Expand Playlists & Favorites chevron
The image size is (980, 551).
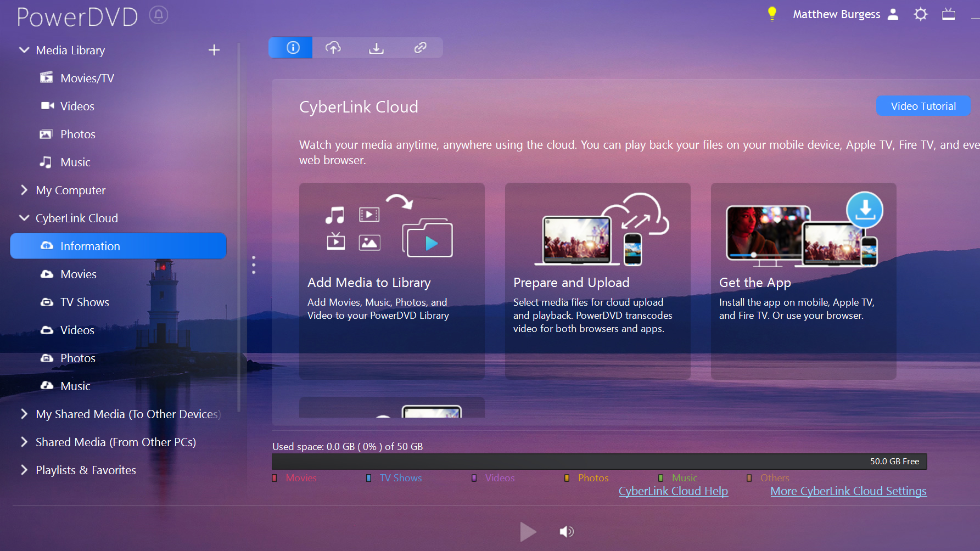pos(24,470)
